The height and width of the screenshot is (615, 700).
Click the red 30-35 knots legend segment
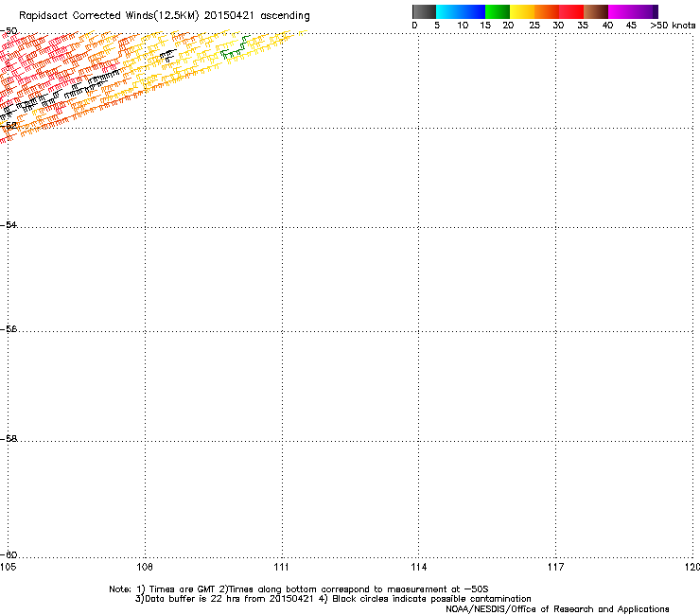click(x=571, y=11)
